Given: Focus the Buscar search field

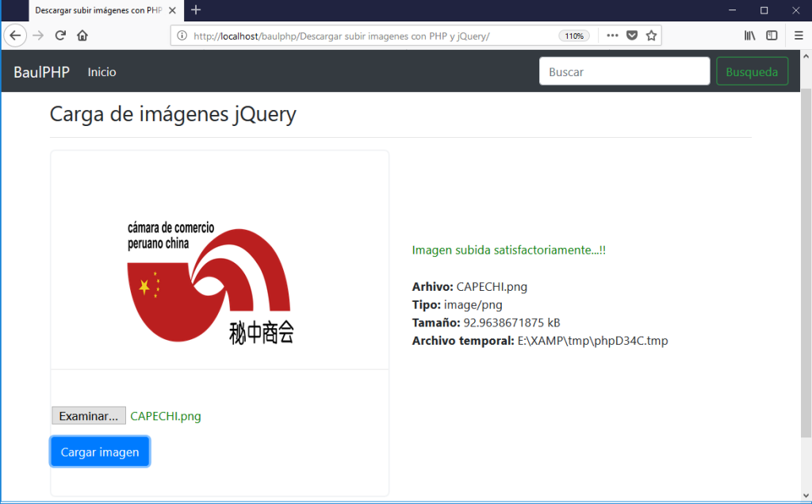Looking at the screenshot, I should click(624, 71).
